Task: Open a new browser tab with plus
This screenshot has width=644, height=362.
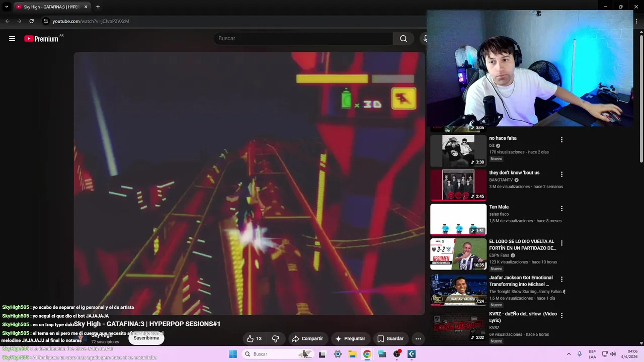Action: 98,7
